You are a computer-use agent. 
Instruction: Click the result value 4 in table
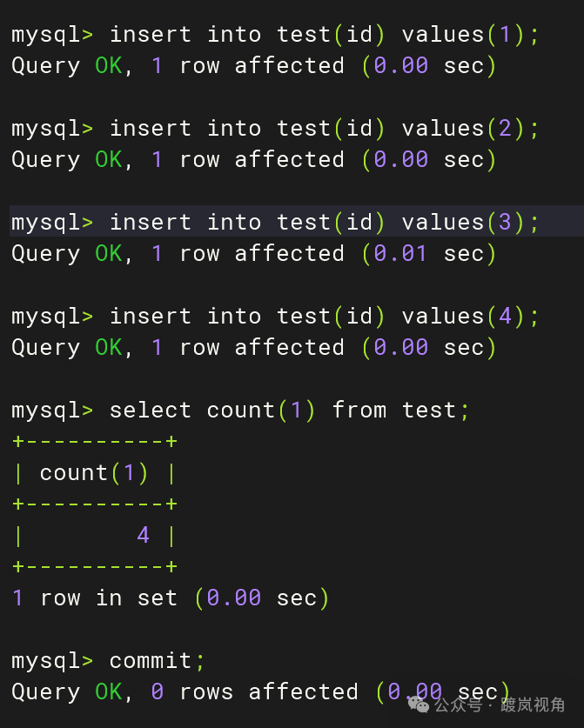point(143,535)
